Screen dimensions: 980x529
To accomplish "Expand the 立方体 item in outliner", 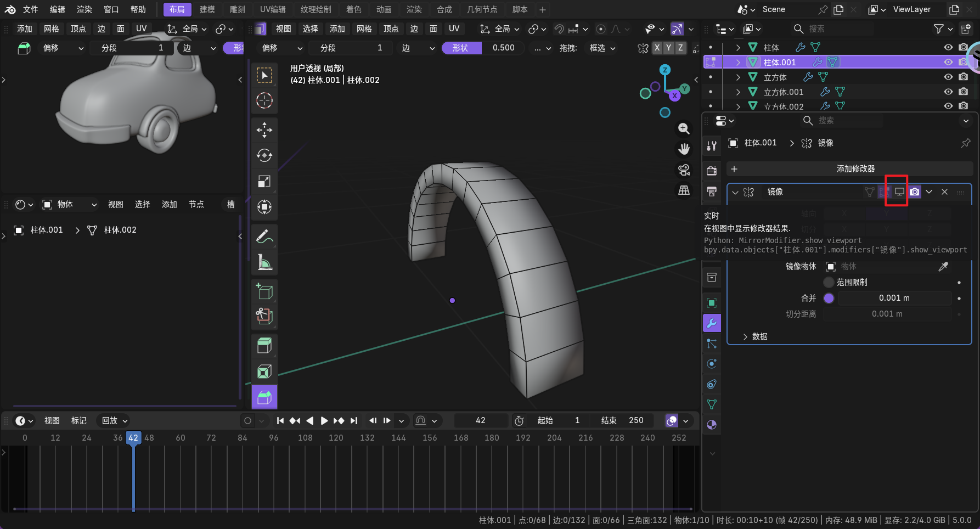I will click(738, 77).
